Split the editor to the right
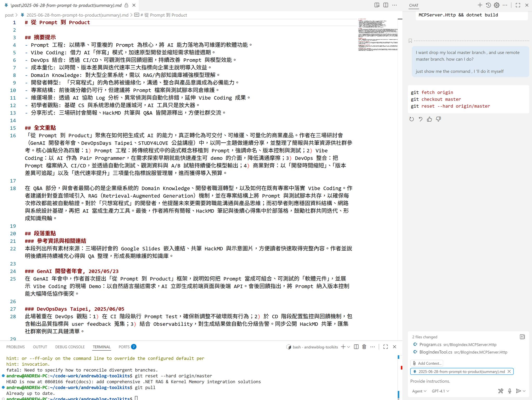Image resolution: width=532 pixels, height=400 pixels. pyautogui.click(x=386, y=5)
